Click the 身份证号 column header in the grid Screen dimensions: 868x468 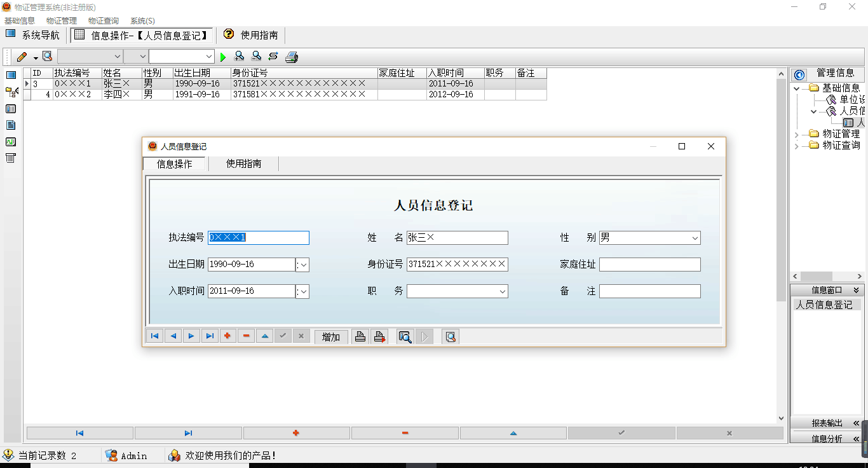304,73
